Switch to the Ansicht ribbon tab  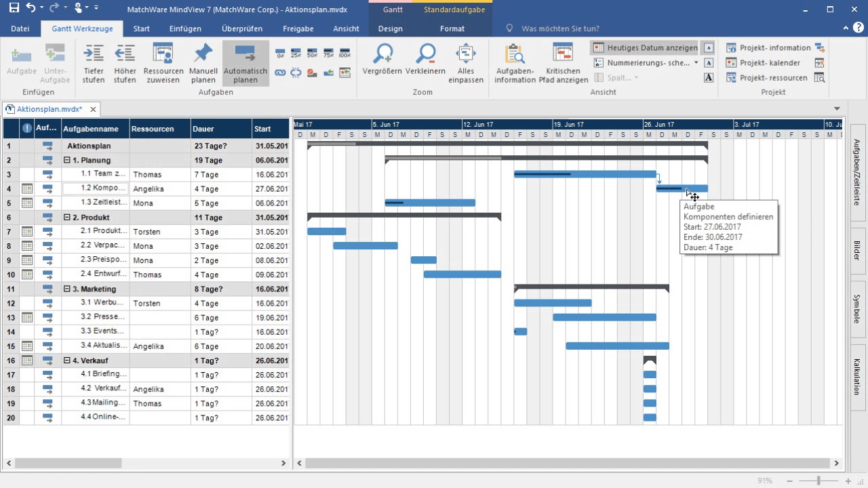346,28
